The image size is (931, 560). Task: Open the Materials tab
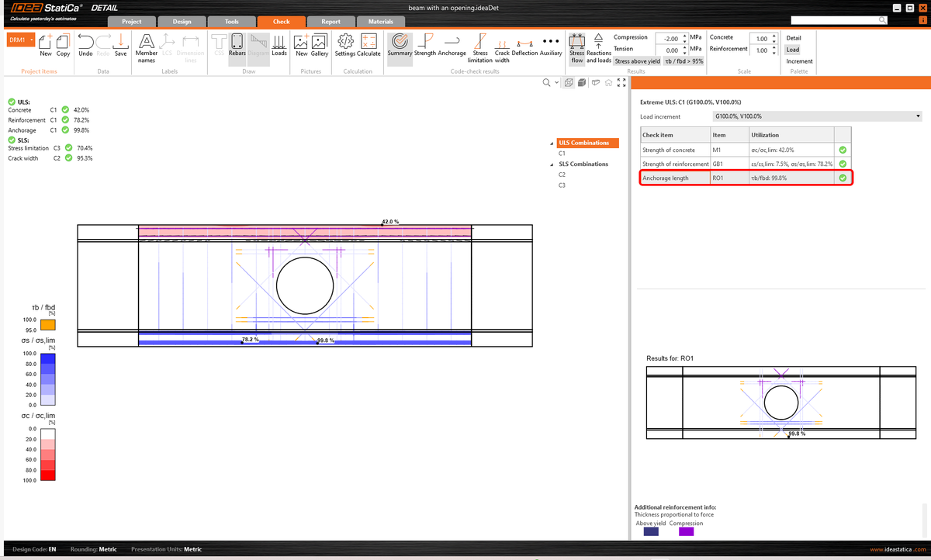[381, 22]
